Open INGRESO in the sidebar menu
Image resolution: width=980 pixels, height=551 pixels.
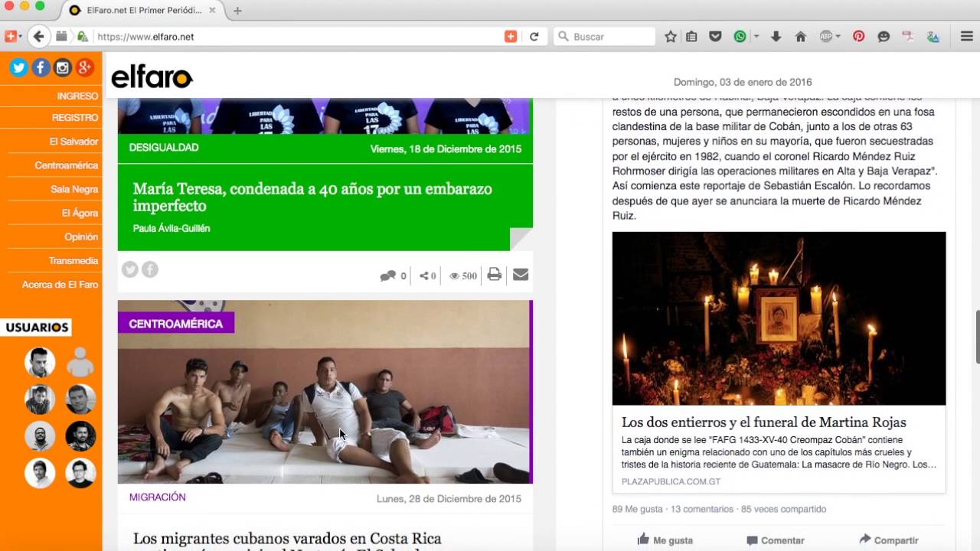tap(77, 96)
